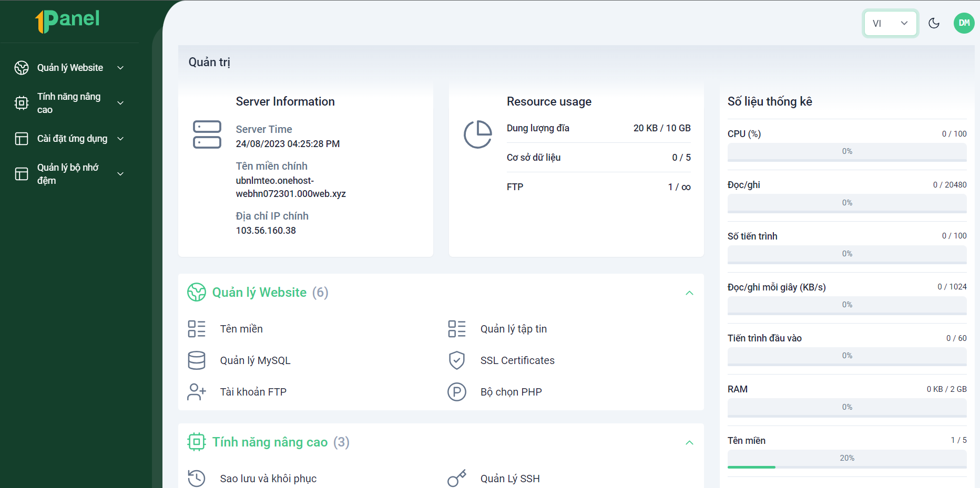Image resolution: width=980 pixels, height=488 pixels.
Task: Collapse the Tính năng nâng cao (3) section
Action: (690, 443)
